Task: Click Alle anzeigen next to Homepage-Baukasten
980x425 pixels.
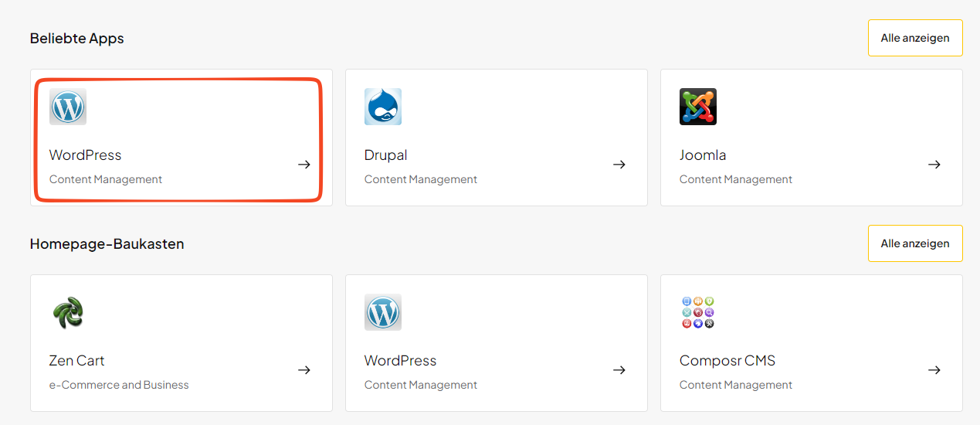Action: (x=915, y=243)
